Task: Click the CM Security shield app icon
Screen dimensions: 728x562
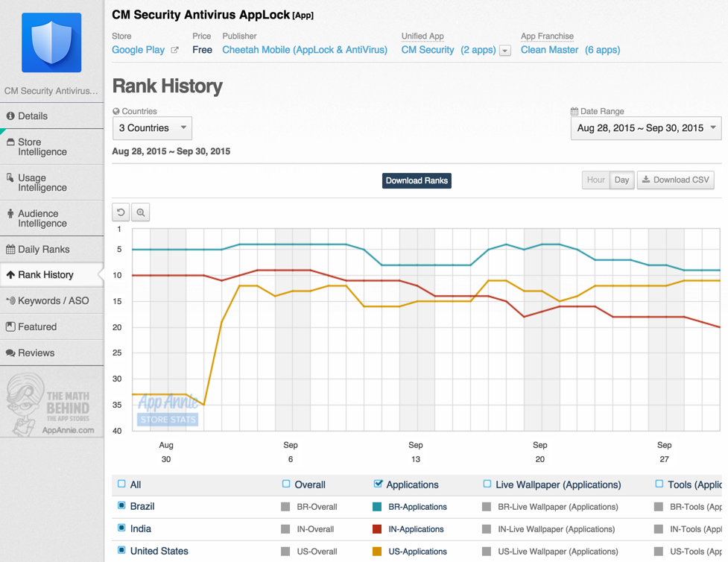Action: coord(51,42)
